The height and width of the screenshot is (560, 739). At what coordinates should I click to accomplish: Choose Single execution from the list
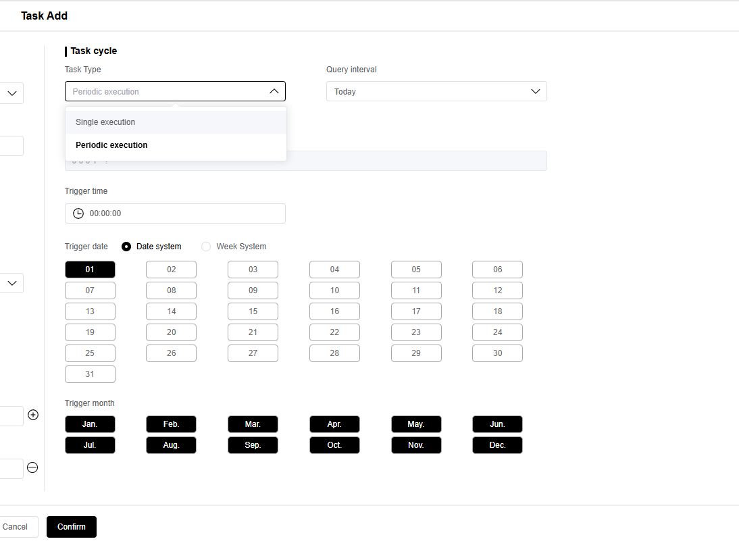105,122
